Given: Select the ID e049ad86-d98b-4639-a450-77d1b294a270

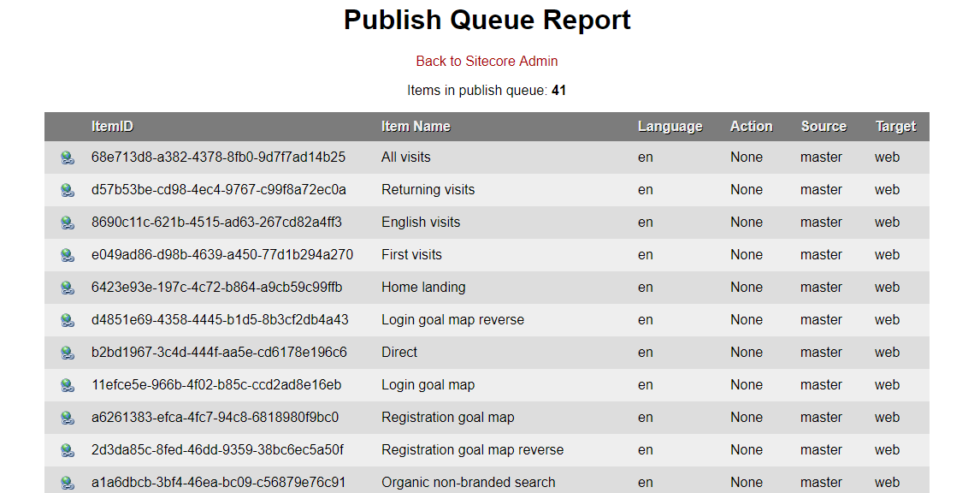Looking at the screenshot, I should coord(221,255).
